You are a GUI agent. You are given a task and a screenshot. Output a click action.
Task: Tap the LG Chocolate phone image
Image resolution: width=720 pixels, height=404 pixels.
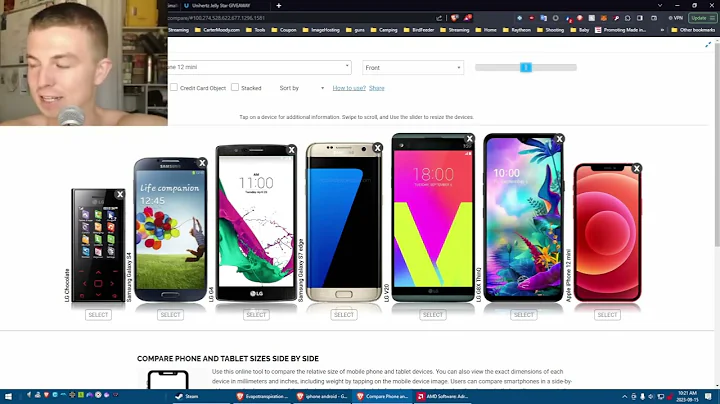click(x=98, y=245)
